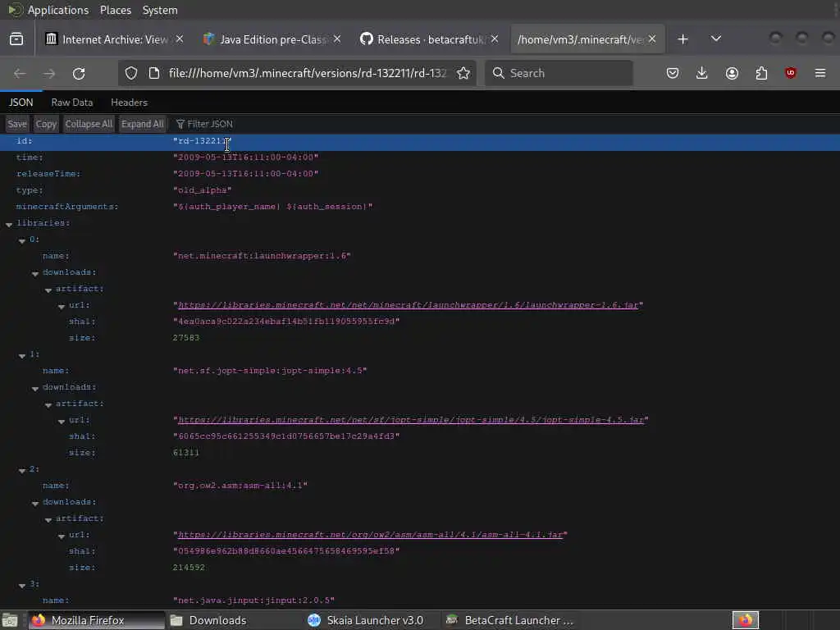Click the Minecraft wiki tab favicon
840x630 pixels.
point(209,39)
